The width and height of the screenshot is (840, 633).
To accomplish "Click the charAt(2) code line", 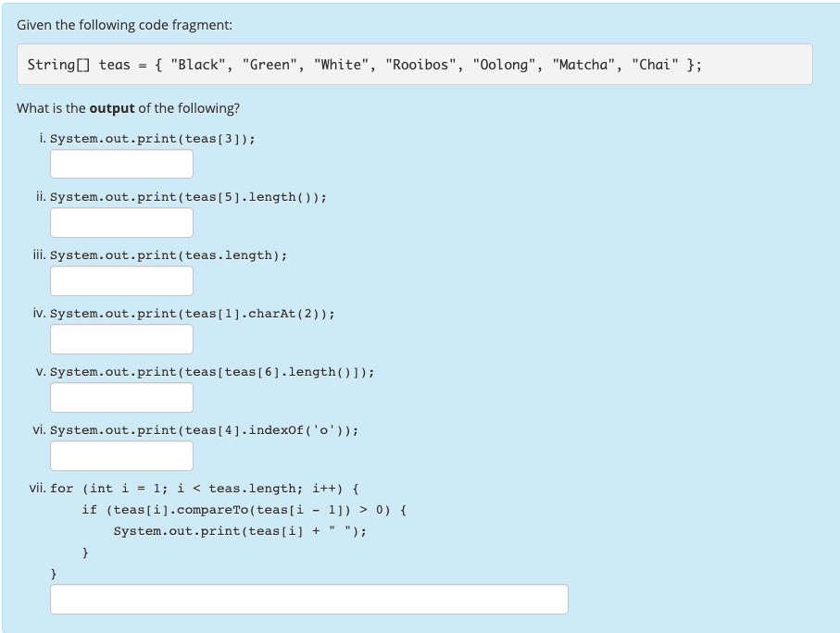I will [192, 313].
